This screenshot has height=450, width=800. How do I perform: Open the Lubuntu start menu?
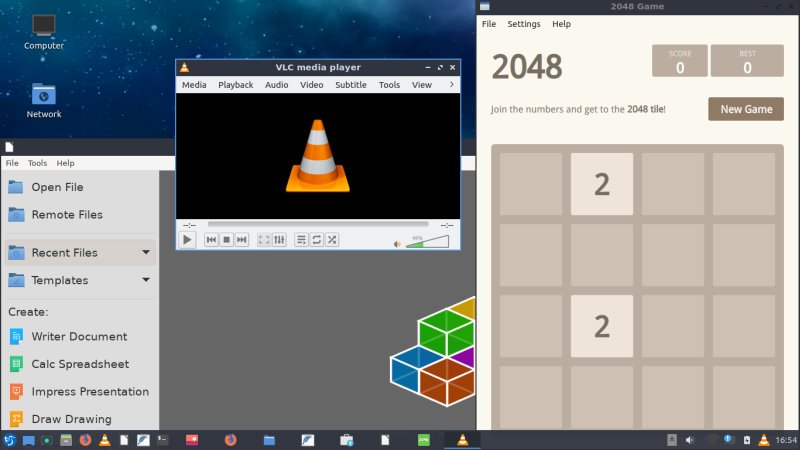[9, 440]
